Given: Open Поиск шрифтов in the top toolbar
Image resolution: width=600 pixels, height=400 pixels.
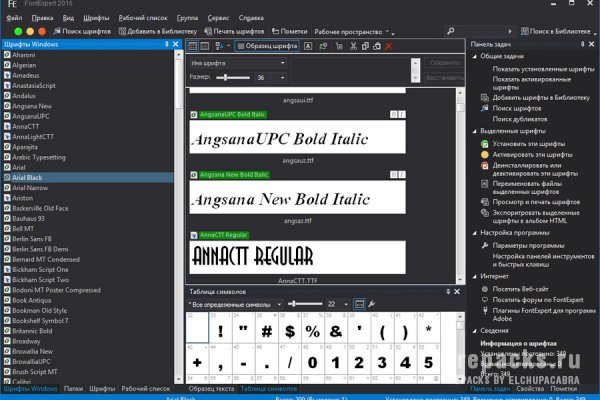Looking at the screenshot, I should 82,31.
